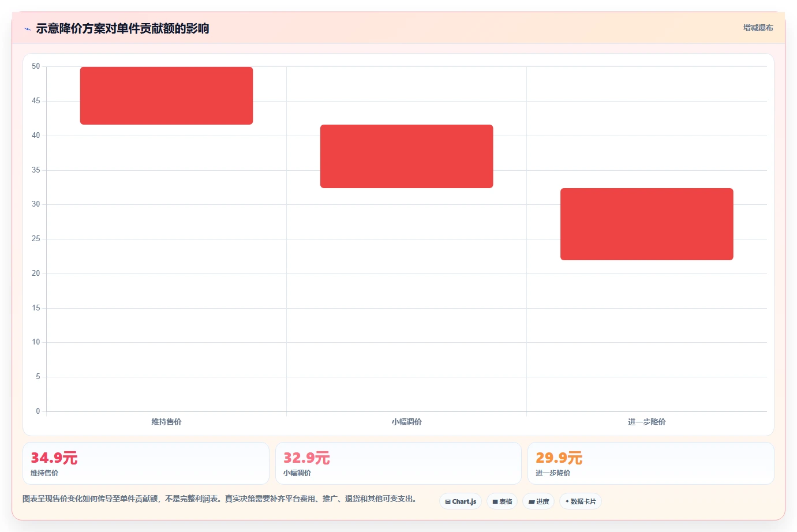The width and height of the screenshot is (797, 532).
Task: Click the 进度 tag chip
Action: click(x=538, y=501)
